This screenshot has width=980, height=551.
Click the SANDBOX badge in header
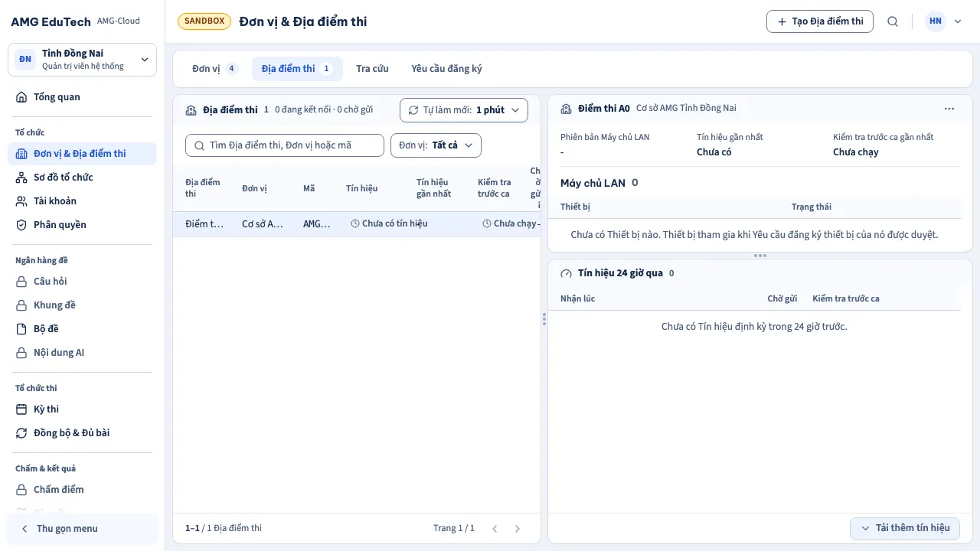coord(204,21)
